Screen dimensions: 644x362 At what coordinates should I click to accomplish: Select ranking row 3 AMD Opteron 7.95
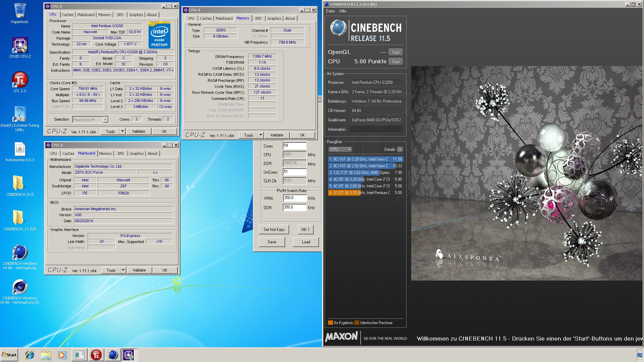(x=366, y=173)
